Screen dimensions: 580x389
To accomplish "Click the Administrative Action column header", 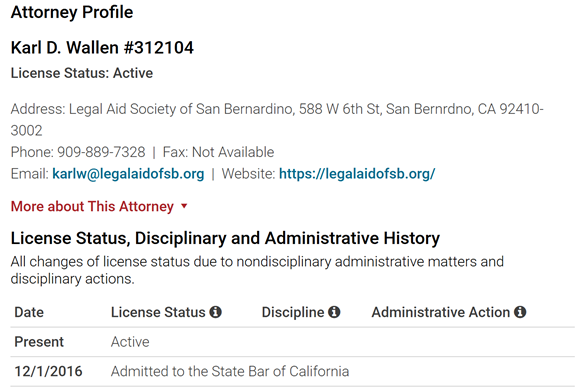I will tap(441, 312).
